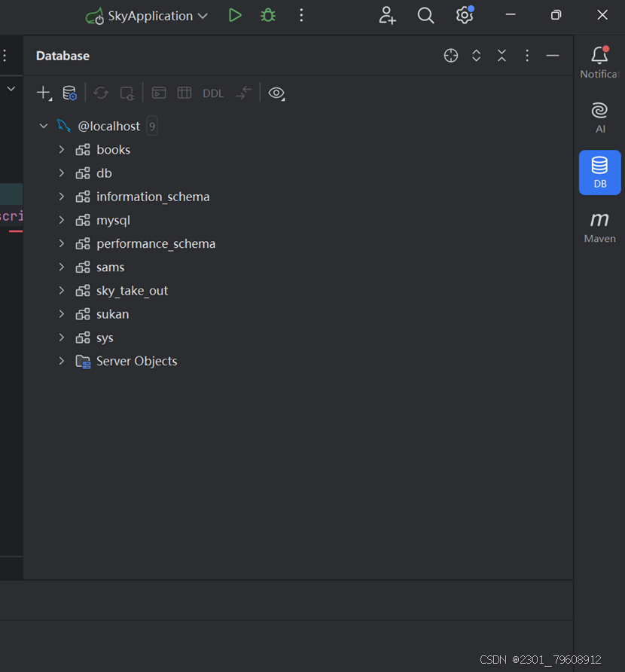Add a new data source with plus
625x672 pixels.
43,92
